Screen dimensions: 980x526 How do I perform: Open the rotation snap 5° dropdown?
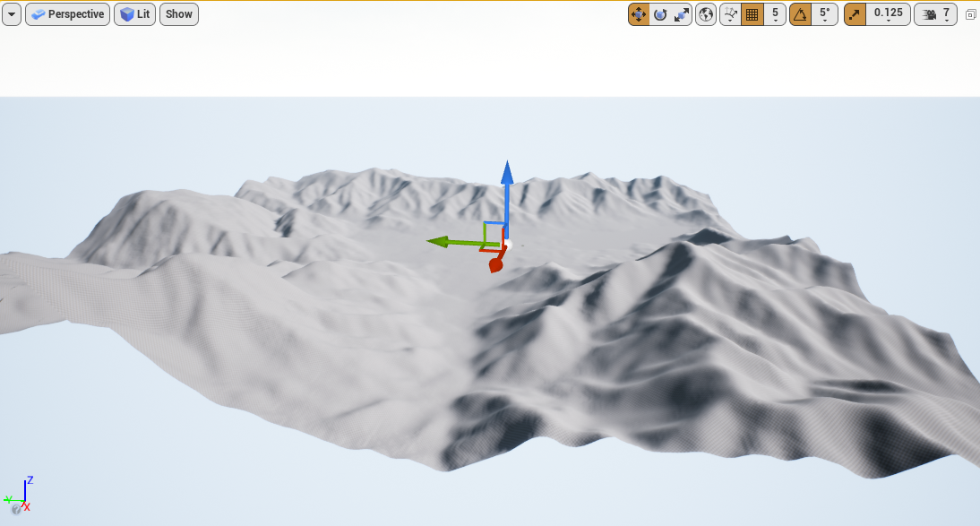point(825,13)
